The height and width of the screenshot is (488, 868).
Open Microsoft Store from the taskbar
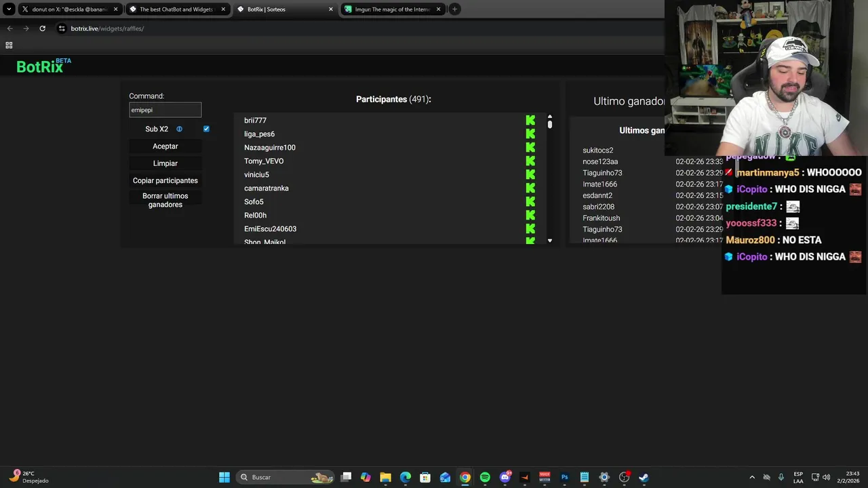point(425,477)
